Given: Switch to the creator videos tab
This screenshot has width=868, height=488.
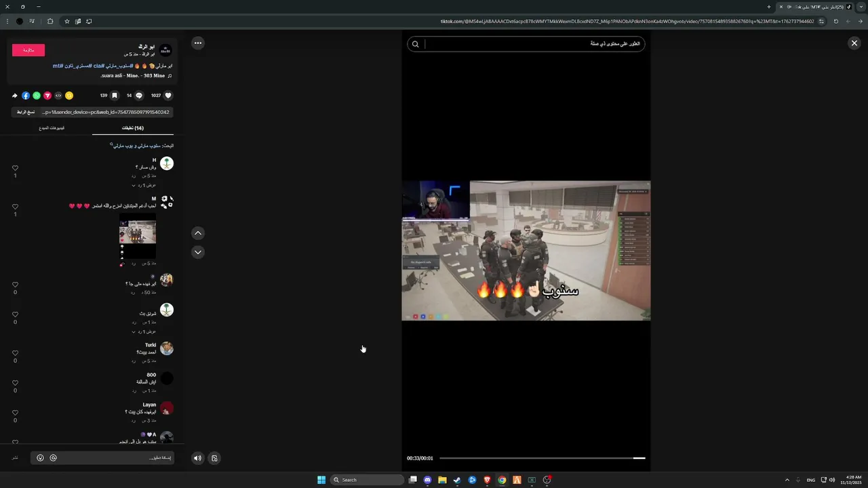Looking at the screenshot, I should (52, 128).
